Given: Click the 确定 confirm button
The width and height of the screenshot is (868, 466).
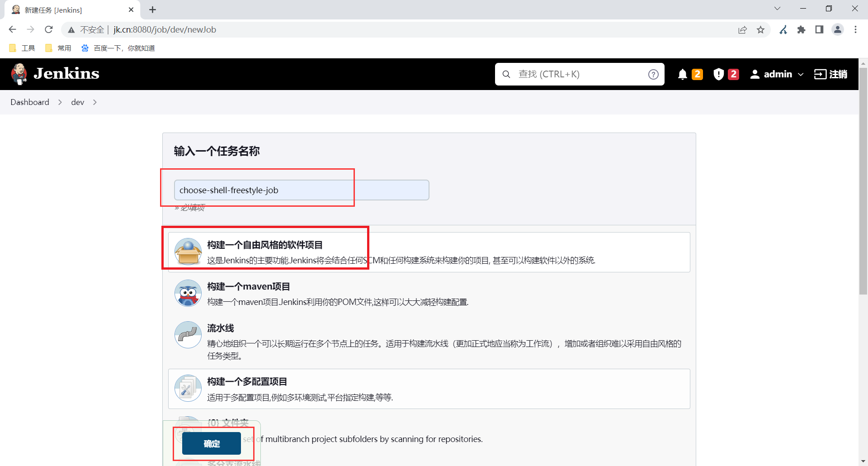Looking at the screenshot, I should tap(212, 443).
